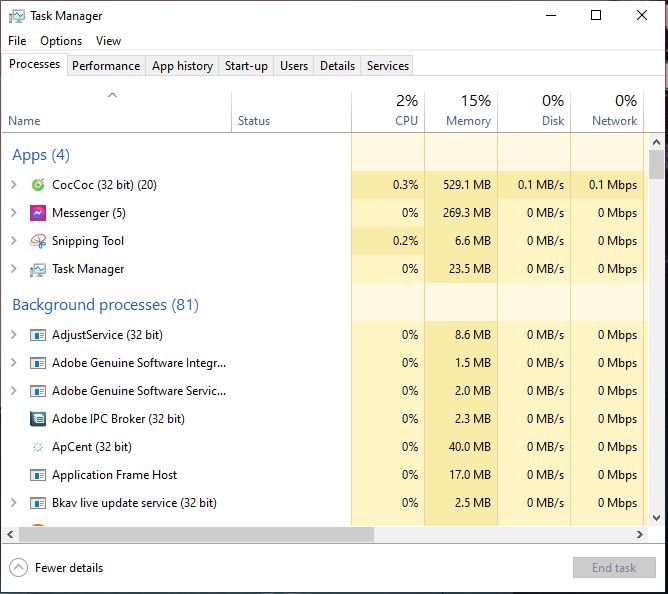
Task: Open the Options menu
Action: point(61,41)
